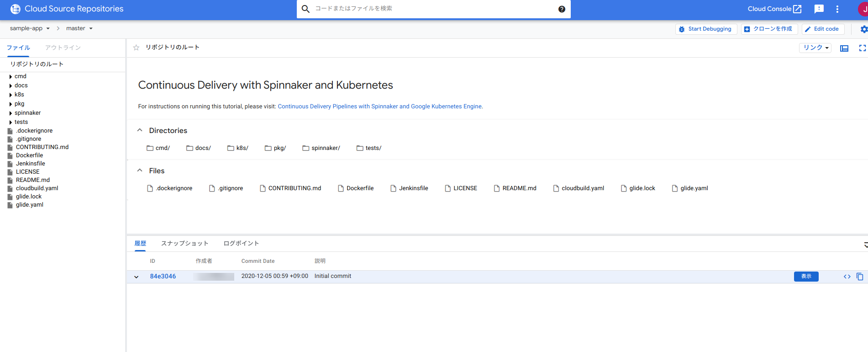Expand the docs folder in tree
Viewport: 868px width, 352px height.
(x=11, y=86)
